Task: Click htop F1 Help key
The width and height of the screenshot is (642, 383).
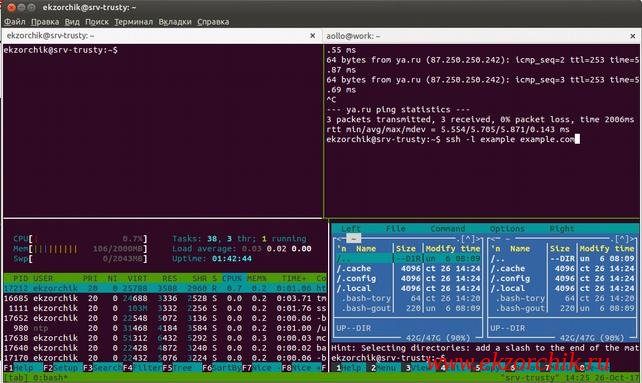Action: pyautogui.click(x=18, y=368)
